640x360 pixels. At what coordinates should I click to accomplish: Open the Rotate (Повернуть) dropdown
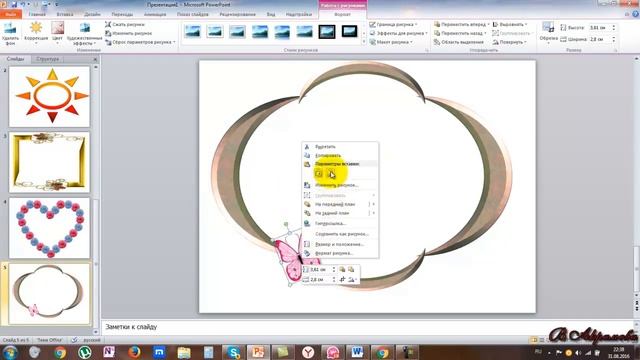509,42
